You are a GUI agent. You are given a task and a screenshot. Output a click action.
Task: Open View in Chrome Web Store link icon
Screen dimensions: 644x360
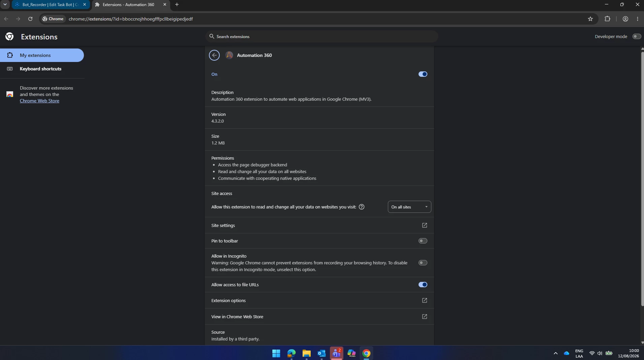click(425, 317)
